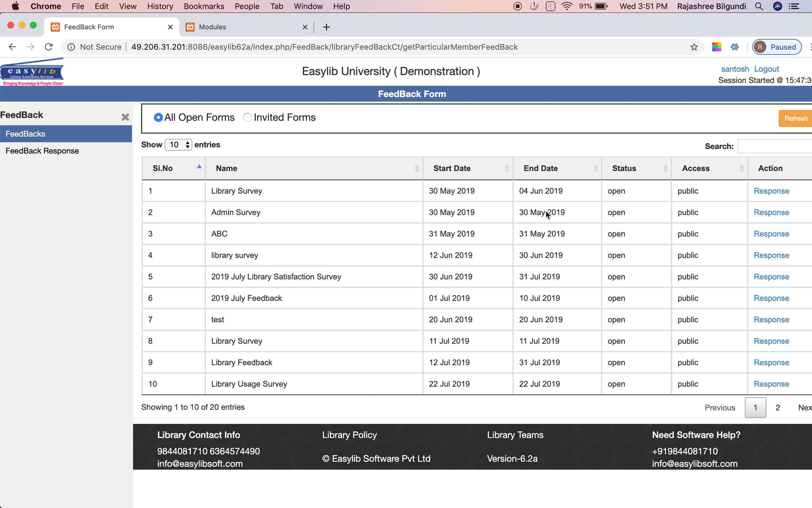Sort table by End Date column
812x508 pixels.
(557, 168)
